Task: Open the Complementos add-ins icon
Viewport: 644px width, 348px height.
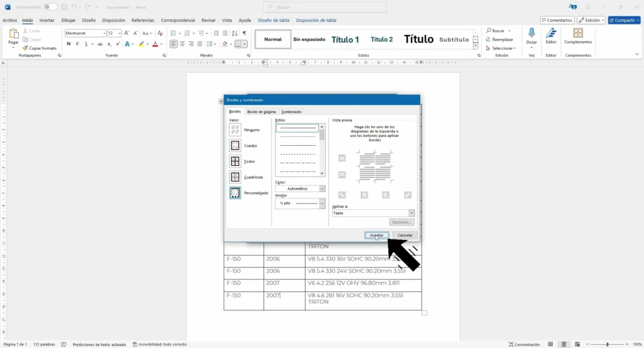Action: [x=578, y=33]
